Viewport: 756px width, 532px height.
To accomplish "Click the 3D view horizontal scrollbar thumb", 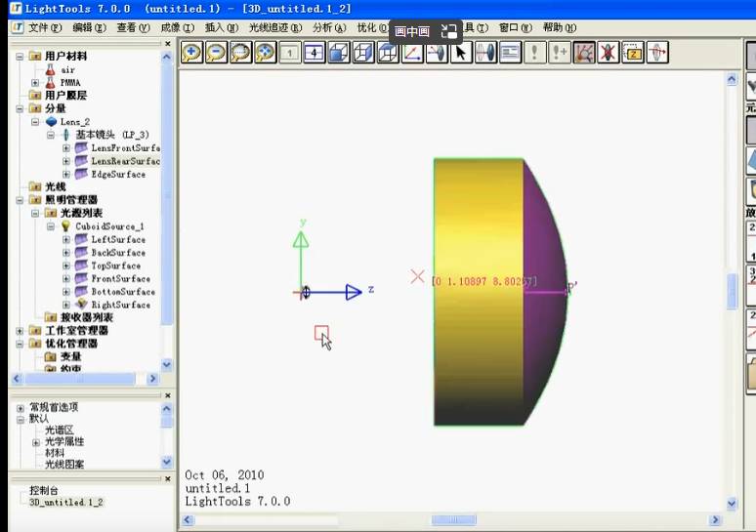I will [x=454, y=519].
